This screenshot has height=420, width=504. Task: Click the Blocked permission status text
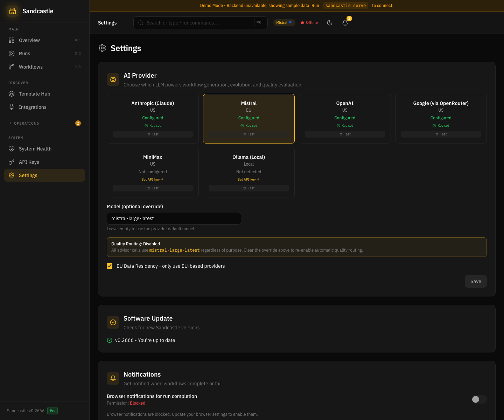(138, 403)
